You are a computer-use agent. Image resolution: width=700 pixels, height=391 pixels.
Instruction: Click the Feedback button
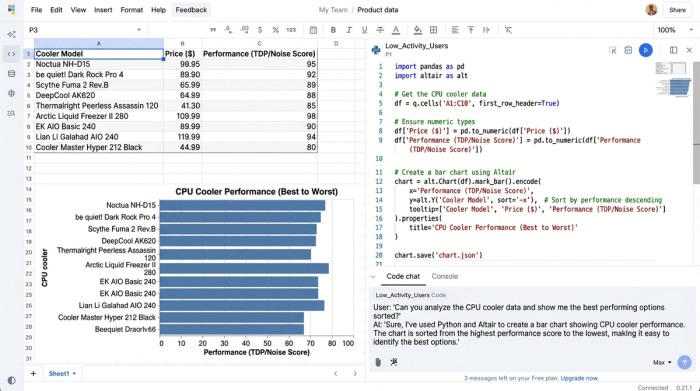point(191,10)
